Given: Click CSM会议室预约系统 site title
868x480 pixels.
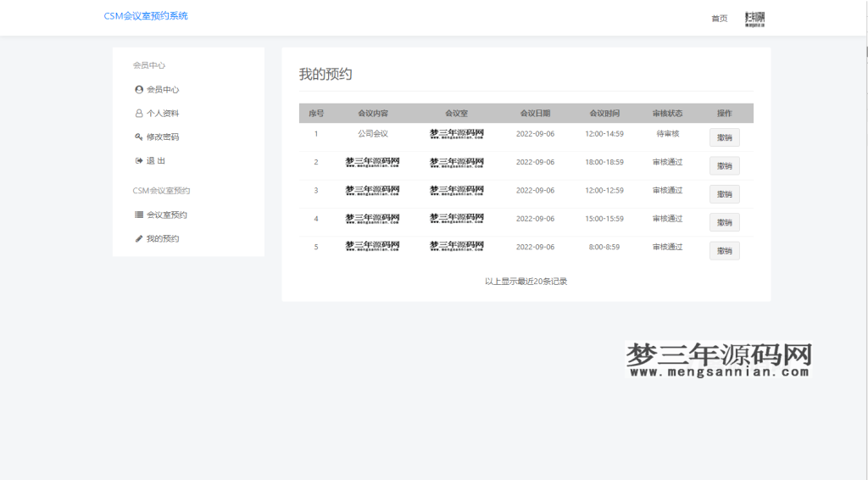Looking at the screenshot, I should (x=146, y=16).
